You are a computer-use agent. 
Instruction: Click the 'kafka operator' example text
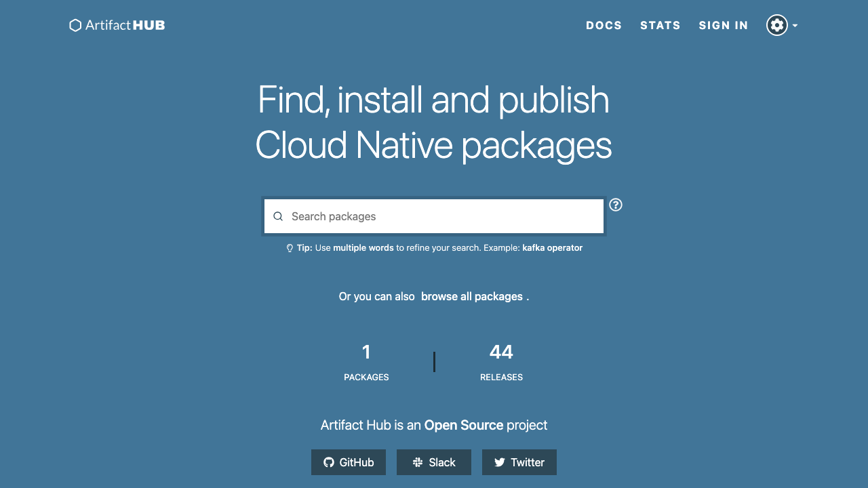[x=553, y=248]
